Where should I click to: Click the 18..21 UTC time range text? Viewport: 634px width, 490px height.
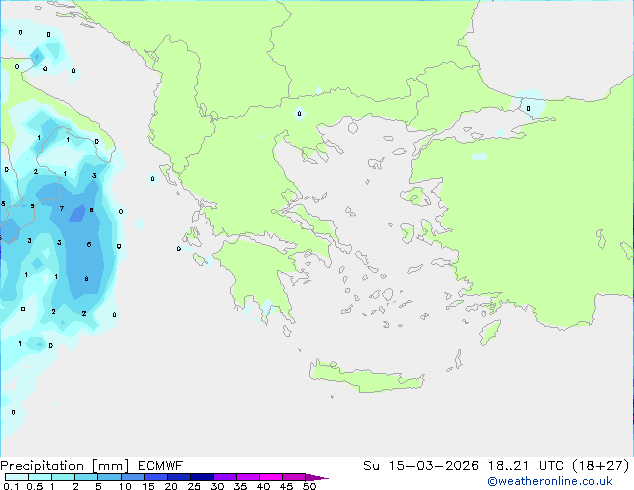(x=537, y=465)
